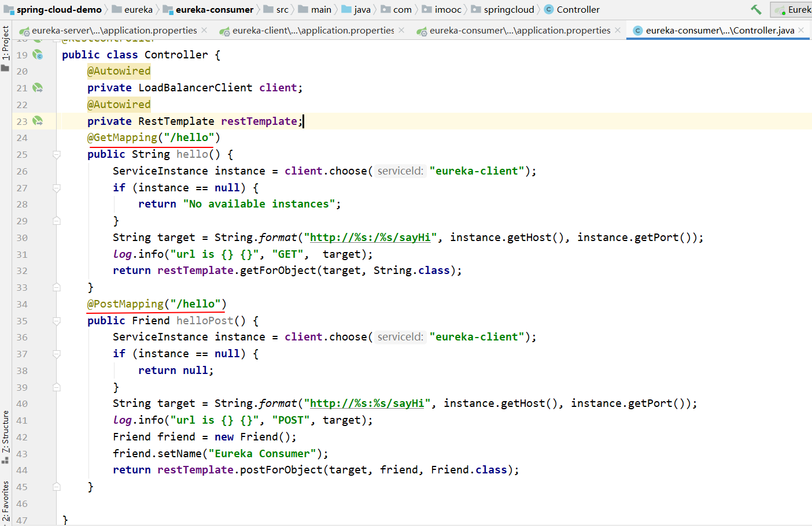
Task: Click the @GetMapping annotation
Action: tap(122, 138)
